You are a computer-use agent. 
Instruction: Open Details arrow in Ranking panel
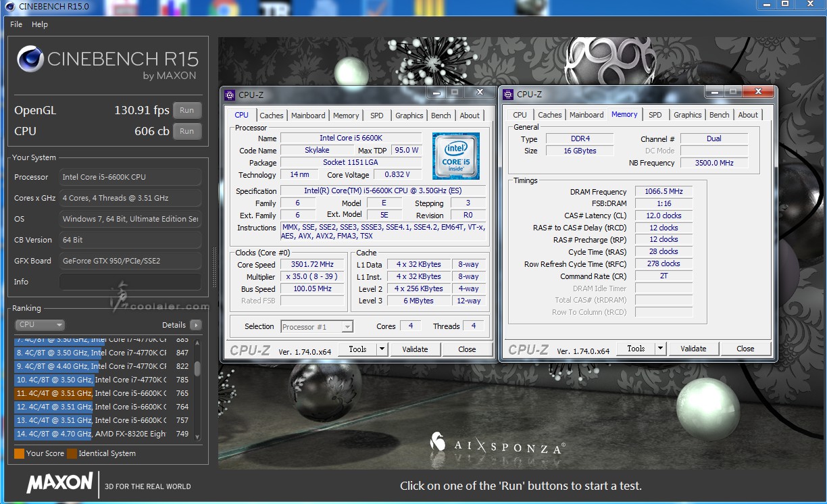[x=196, y=325]
